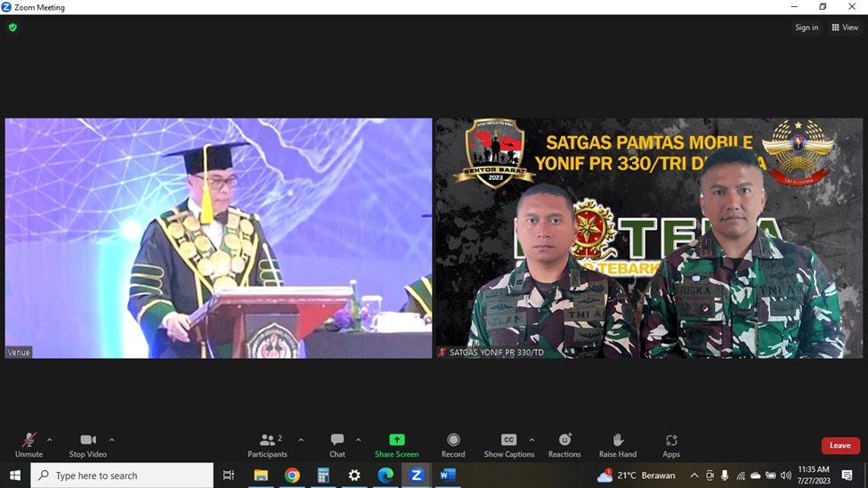The image size is (868, 488).
Task: Click Sign in at top right
Action: [x=807, y=27]
